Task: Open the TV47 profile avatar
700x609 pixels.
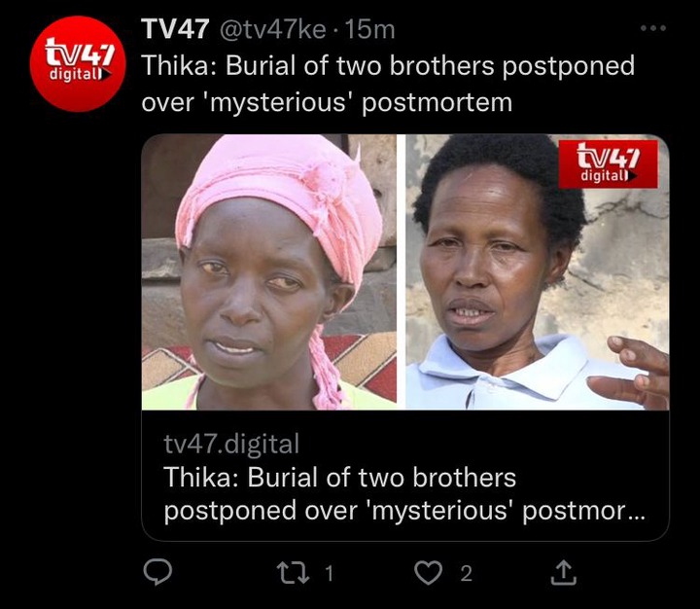Action: pyautogui.click(x=78, y=63)
